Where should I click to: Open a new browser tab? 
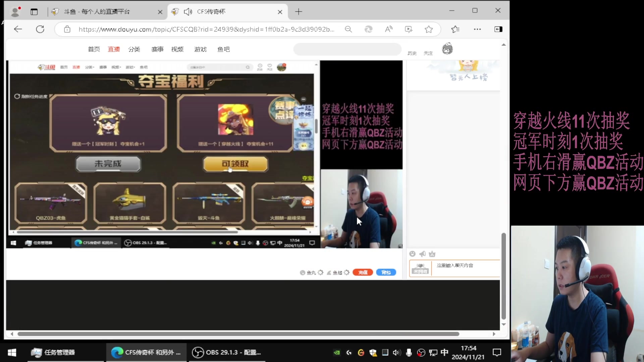(x=299, y=12)
